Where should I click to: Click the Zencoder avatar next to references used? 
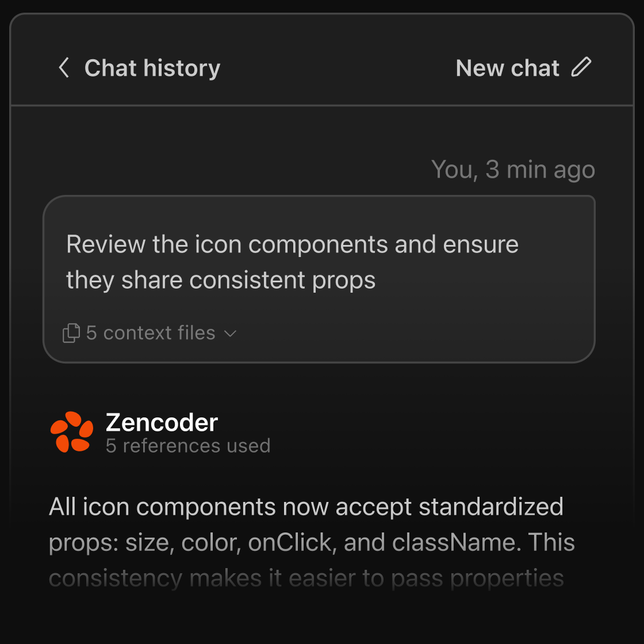pos(71,432)
